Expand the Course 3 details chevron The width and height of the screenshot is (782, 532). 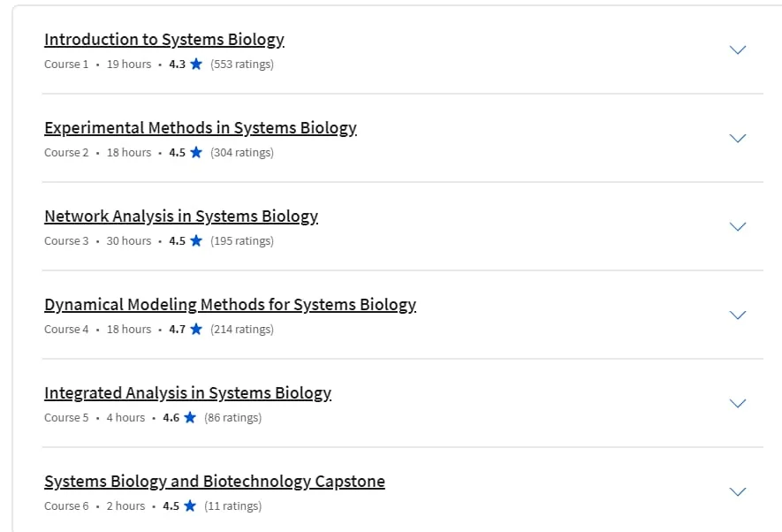pos(738,226)
